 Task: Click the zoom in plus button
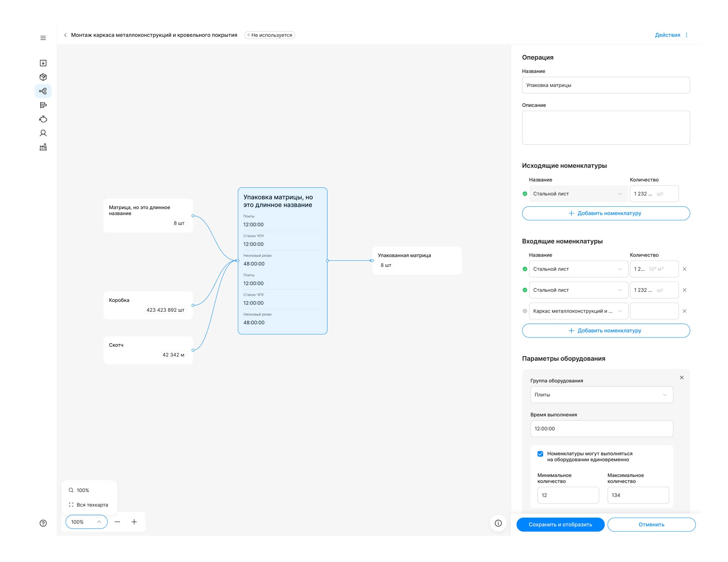coord(134,522)
